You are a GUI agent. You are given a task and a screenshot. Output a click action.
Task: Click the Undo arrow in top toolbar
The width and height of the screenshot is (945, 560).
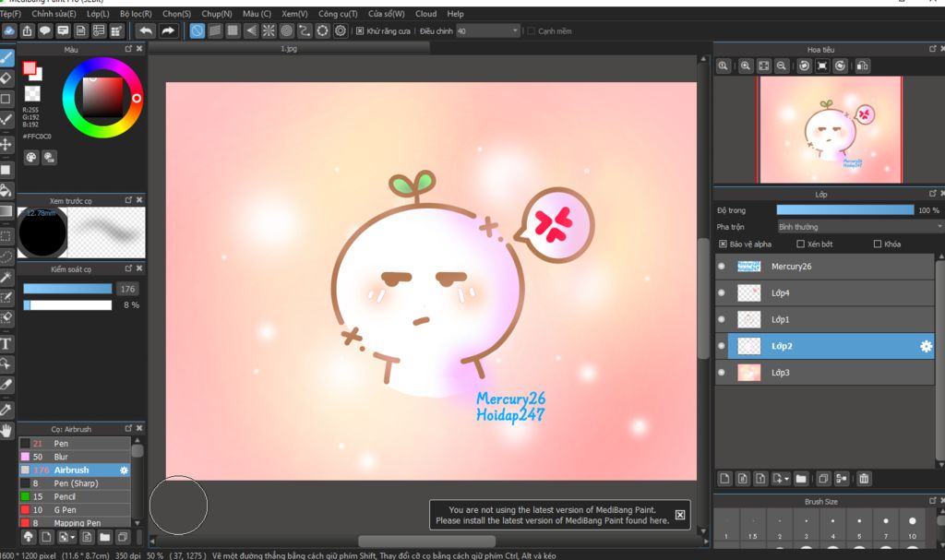[x=145, y=30]
